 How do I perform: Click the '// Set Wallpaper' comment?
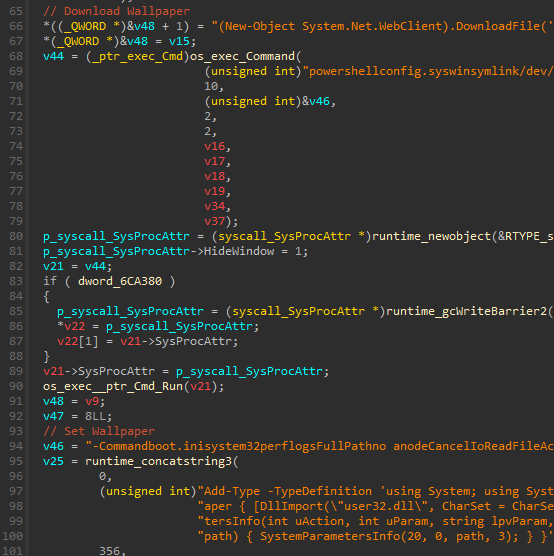click(99, 431)
